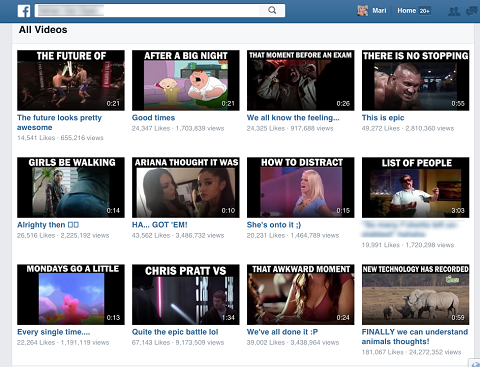Play the 'HOW TO DISTRACT' video

(x=301, y=187)
